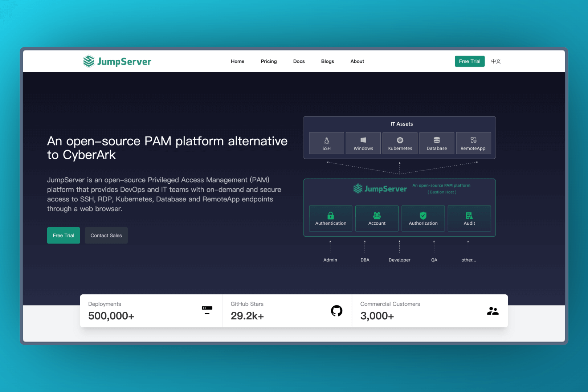The height and width of the screenshot is (392, 588).
Task: Click the GitHub octocat icon
Action: click(x=336, y=311)
